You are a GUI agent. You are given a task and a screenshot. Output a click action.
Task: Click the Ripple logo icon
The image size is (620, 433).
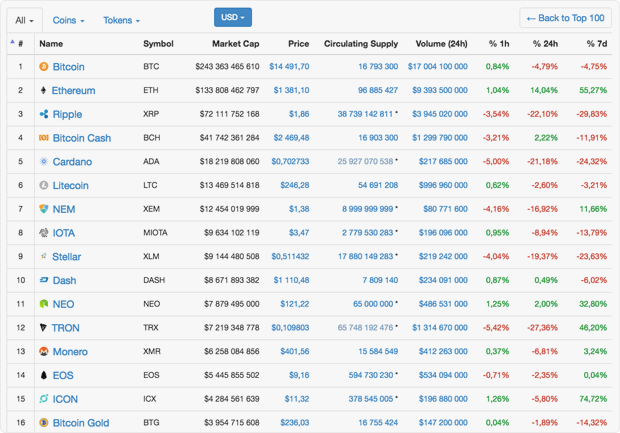(x=43, y=114)
